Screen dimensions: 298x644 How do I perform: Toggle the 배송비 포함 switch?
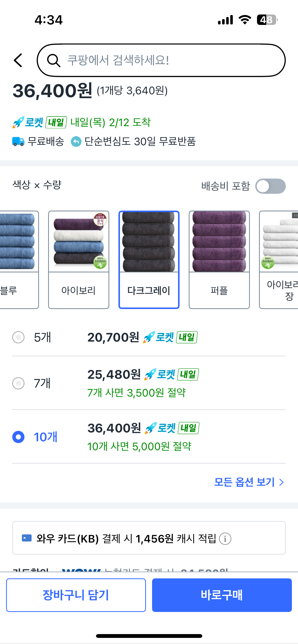270,186
